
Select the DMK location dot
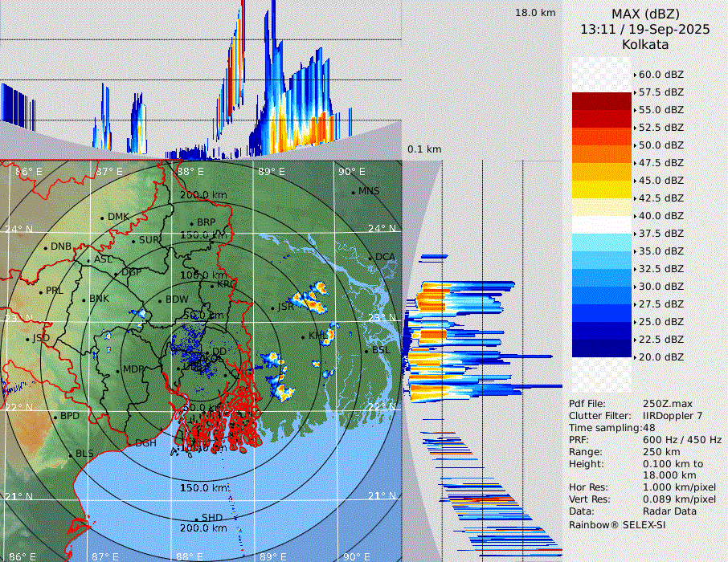(103, 217)
